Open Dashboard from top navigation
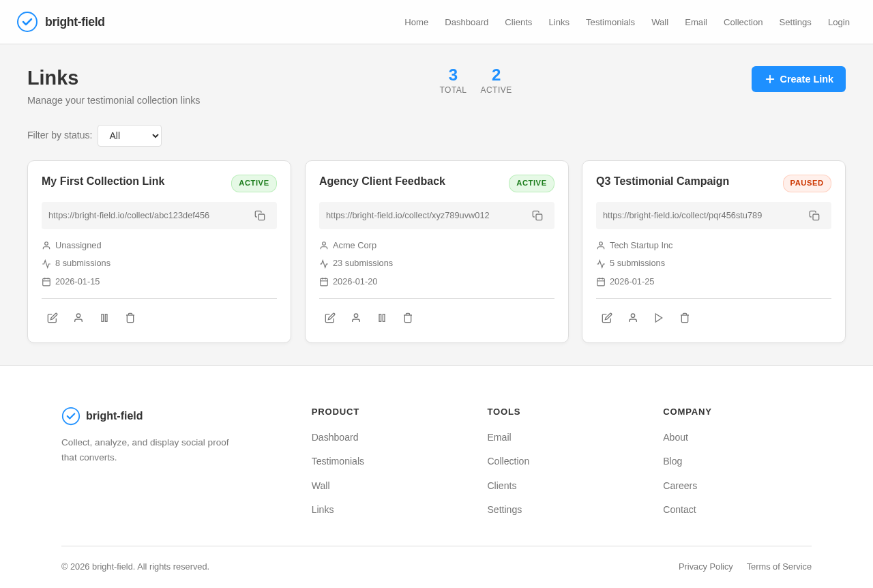The image size is (873, 588). pyautogui.click(x=467, y=22)
